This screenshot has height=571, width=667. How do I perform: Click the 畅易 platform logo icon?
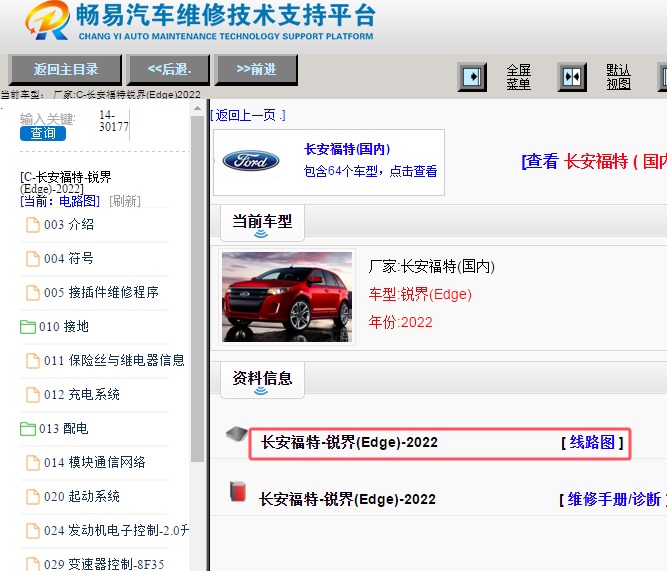(47, 20)
